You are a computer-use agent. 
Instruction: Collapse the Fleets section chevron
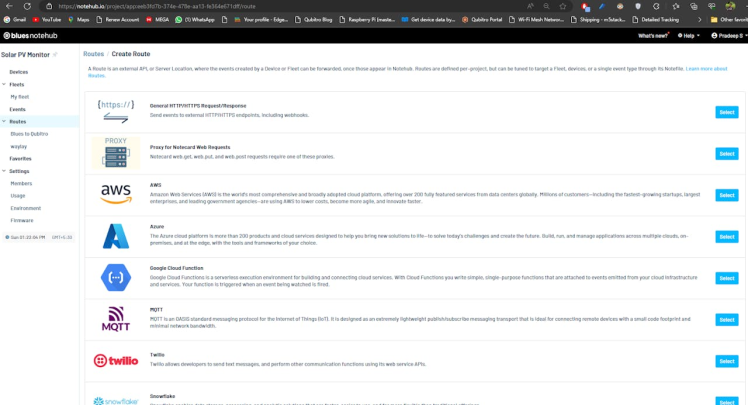[4, 84]
